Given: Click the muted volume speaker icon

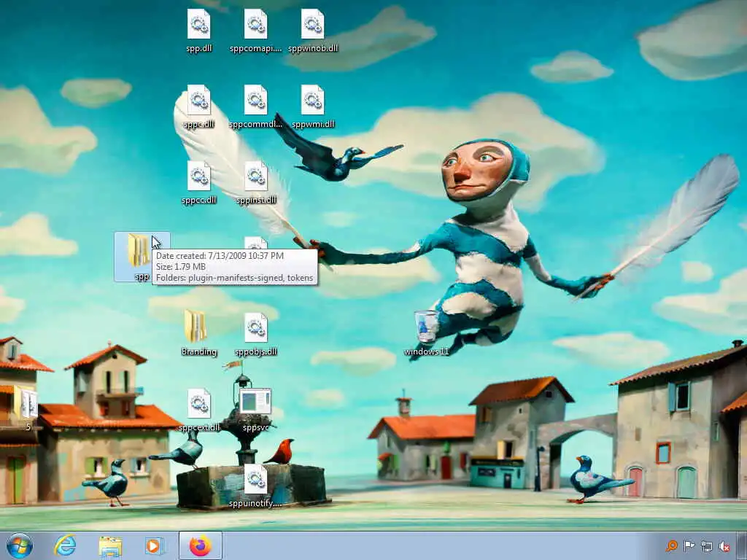Looking at the screenshot, I should coord(724,546).
